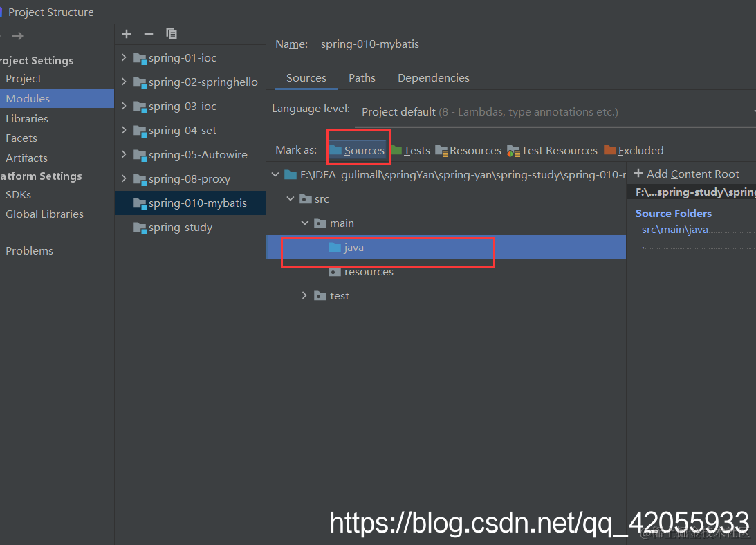Click the copy module icon
The image size is (756, 545).
171,34
